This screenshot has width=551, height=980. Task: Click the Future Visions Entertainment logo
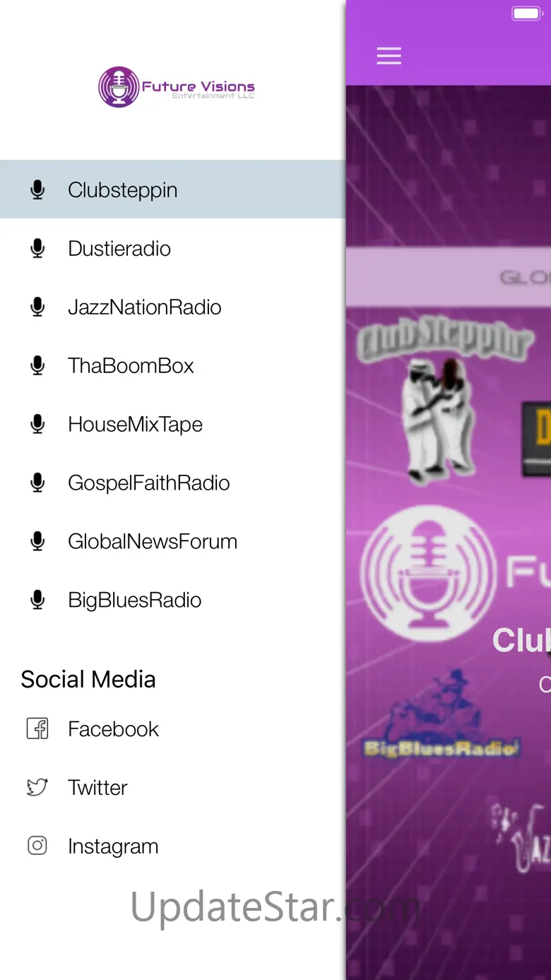177,87
